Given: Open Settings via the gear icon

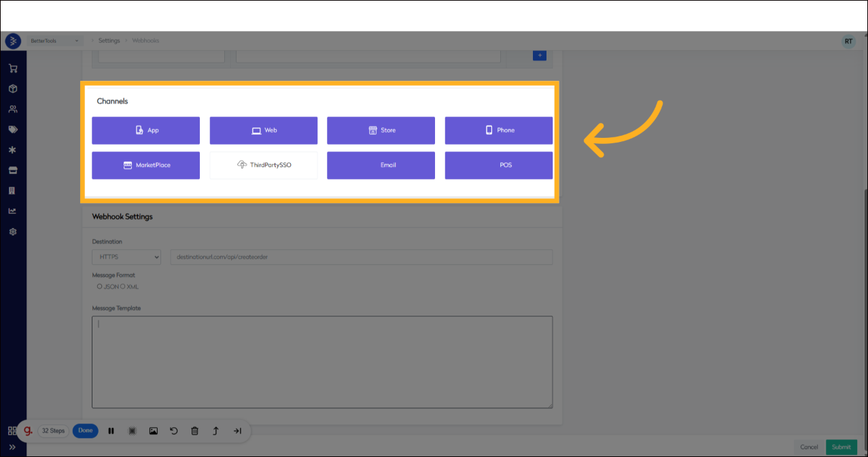Looking at the screenshot, I should (13, 232).
